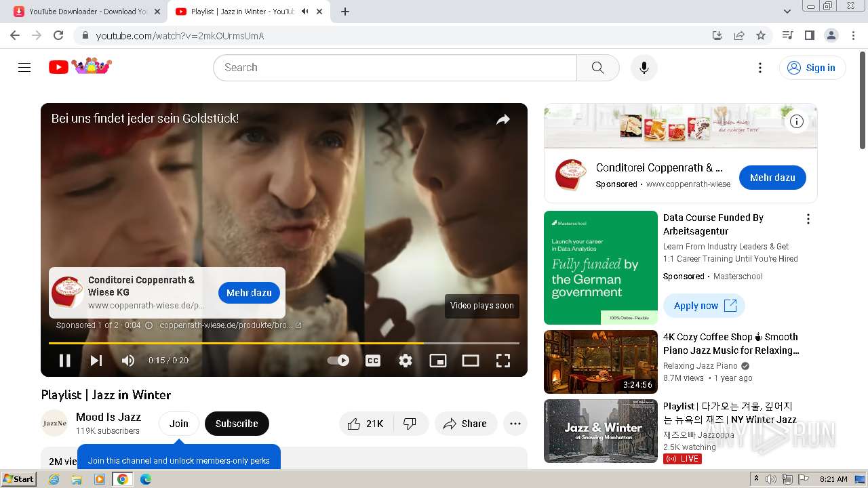This screenshot has height=488, width=868.
Task: Open 4K Cozy Coffee Shop video thumbnail
Action: point(601,362)
